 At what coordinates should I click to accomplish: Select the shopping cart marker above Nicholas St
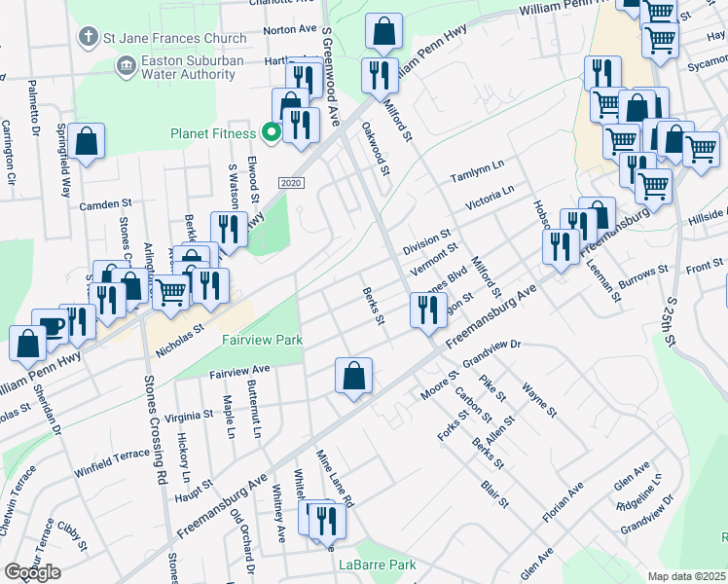click(x=171, y=296)
